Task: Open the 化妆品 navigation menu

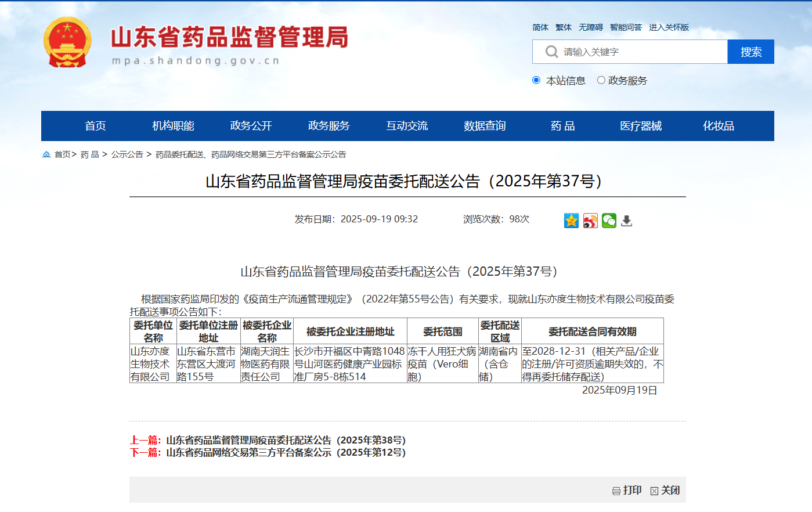Action: (x=718, y=126)
